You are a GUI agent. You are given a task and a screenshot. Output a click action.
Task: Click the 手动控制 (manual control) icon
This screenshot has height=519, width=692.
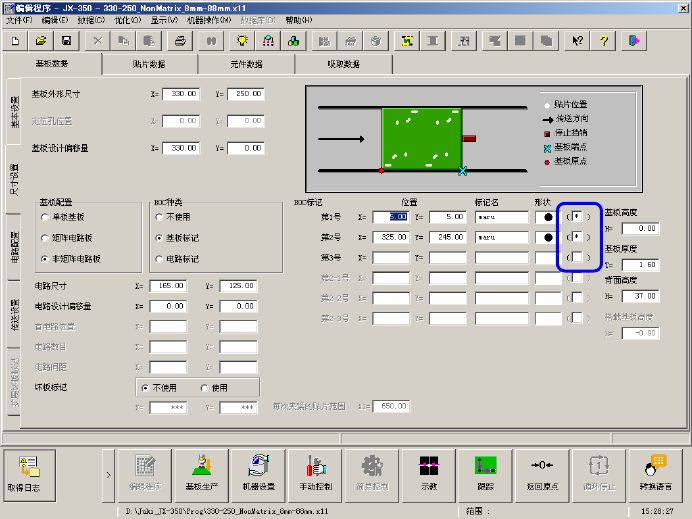[314, 470]
